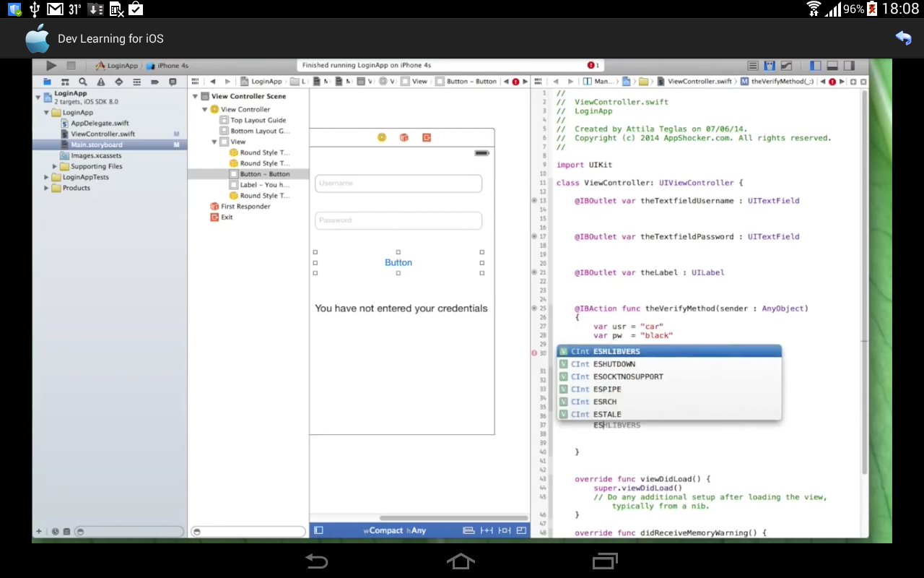
Task: Collapse the View item in outline
Action: click(214, 142)
